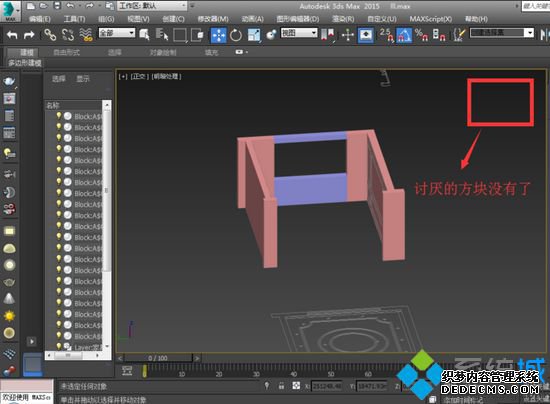Toggle the Percent Snap button

[421, 35]
